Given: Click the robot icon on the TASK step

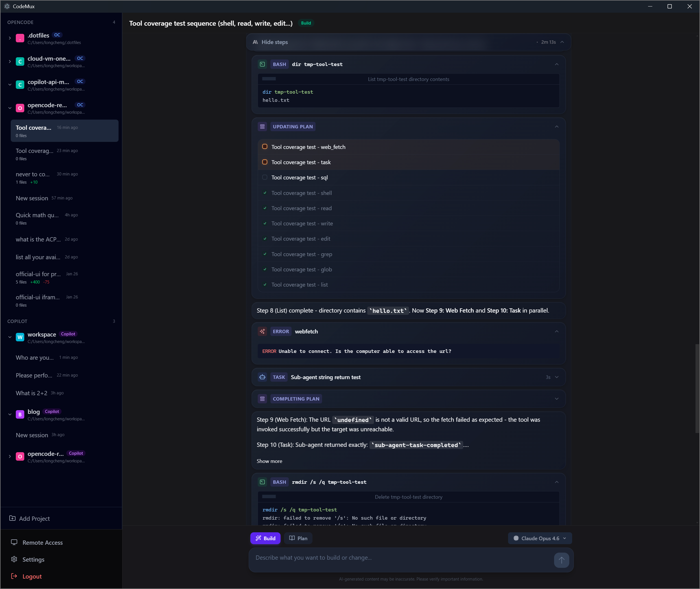Looking at the screenshot, I should pyautogui.click(x=262, y=377).
